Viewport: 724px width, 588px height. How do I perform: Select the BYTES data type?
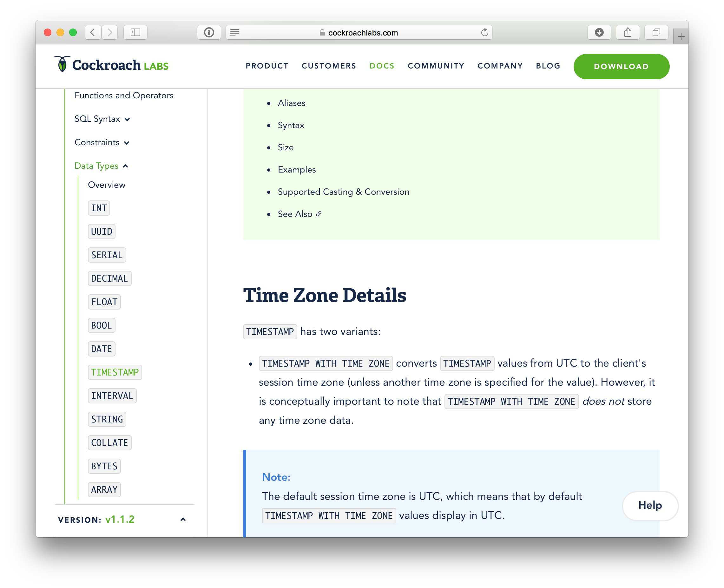(x=104, y=466)
